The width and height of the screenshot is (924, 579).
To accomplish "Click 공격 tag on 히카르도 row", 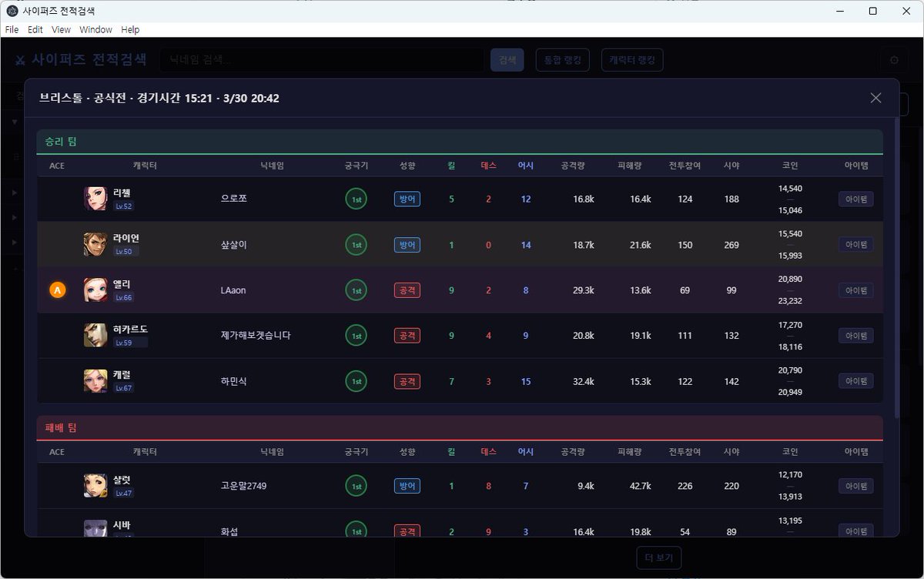I will coord(407,336).
